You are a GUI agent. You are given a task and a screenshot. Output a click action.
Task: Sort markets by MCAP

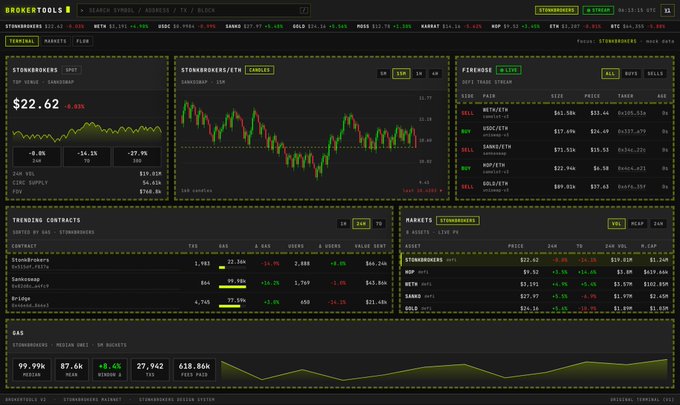click(x=637, y=224)
